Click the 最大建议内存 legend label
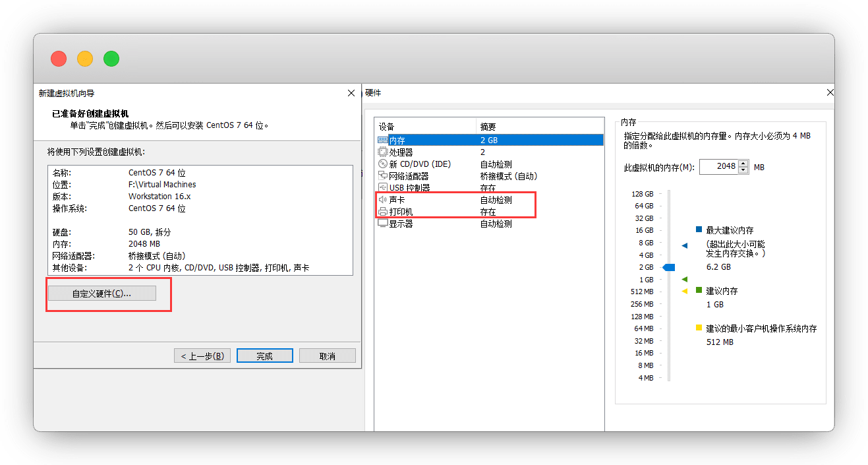This screenshot has width=868, height=465. click(730, 230)
